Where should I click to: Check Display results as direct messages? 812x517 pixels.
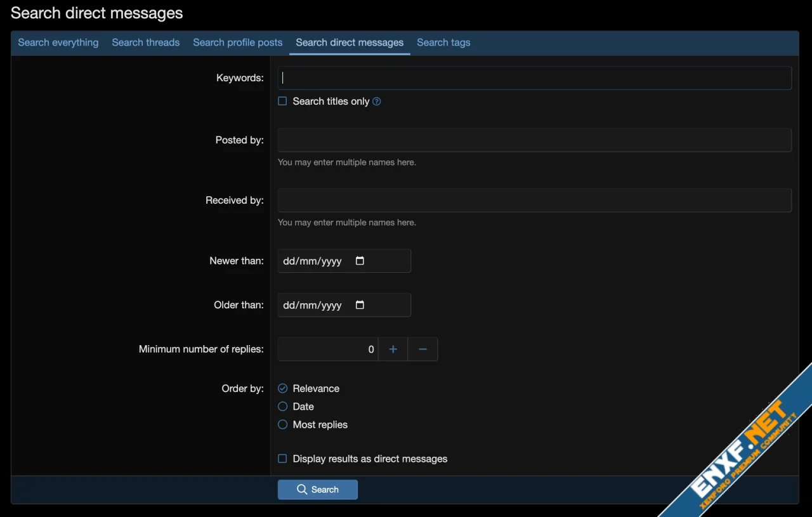click(283, 459)
